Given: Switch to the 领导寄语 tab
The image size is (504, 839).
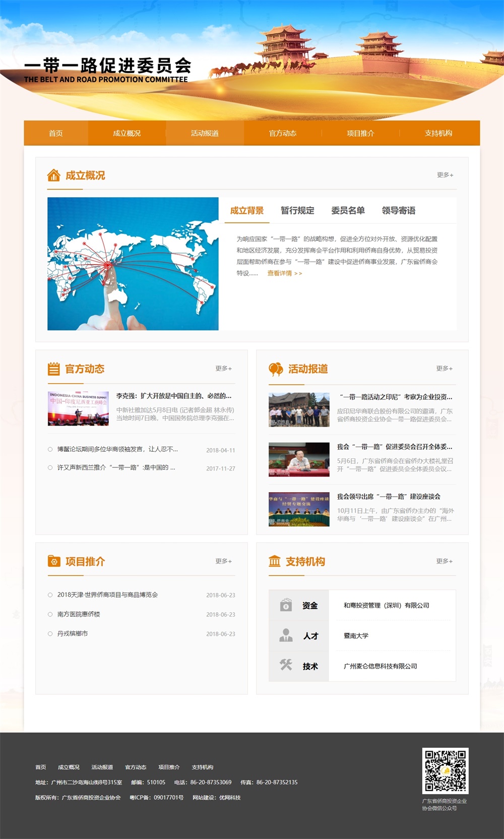Looking at the screenshot, I should (399, 211).
